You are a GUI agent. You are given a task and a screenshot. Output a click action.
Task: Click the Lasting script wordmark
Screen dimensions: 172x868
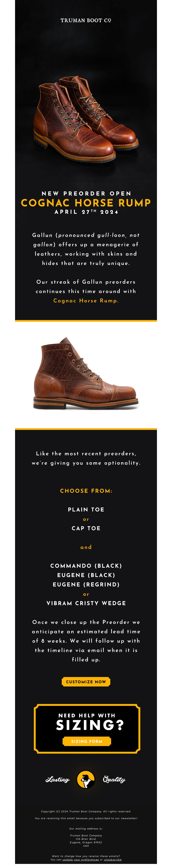click(58, 779)
